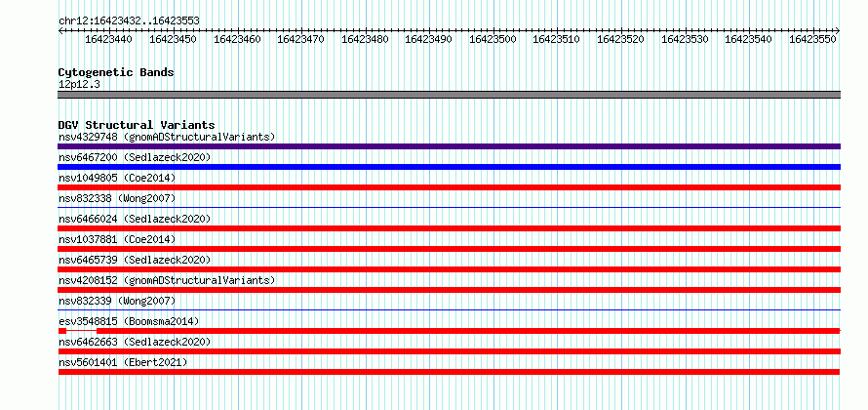
Task: Select the red nsv4208152 variant bar
Action: tap(449, 290)
